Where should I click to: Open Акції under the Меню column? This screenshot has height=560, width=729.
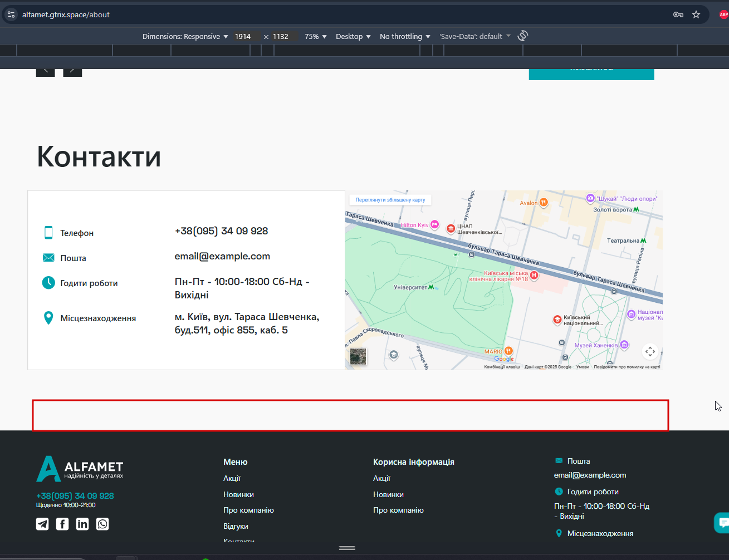click(232, 479)
